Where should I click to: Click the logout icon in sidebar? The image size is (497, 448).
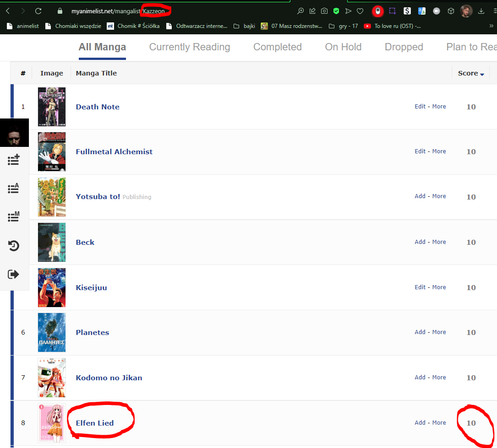(x=14, y=274)
